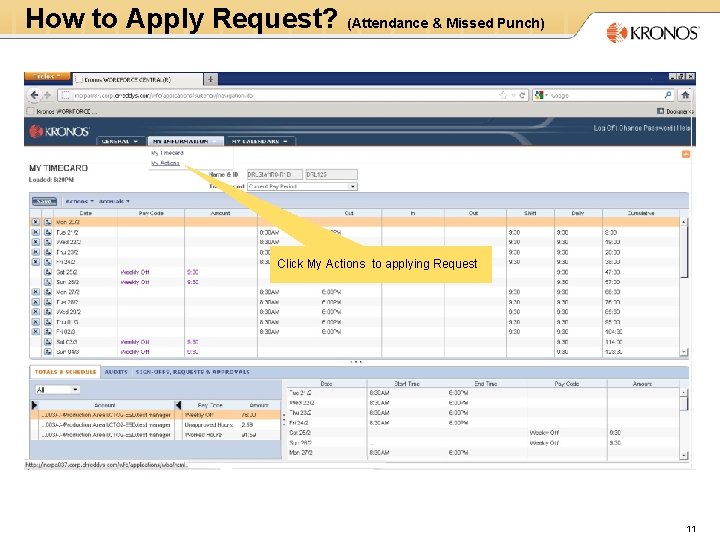Expand the General menu
The image size is (720, 540).
119,141
